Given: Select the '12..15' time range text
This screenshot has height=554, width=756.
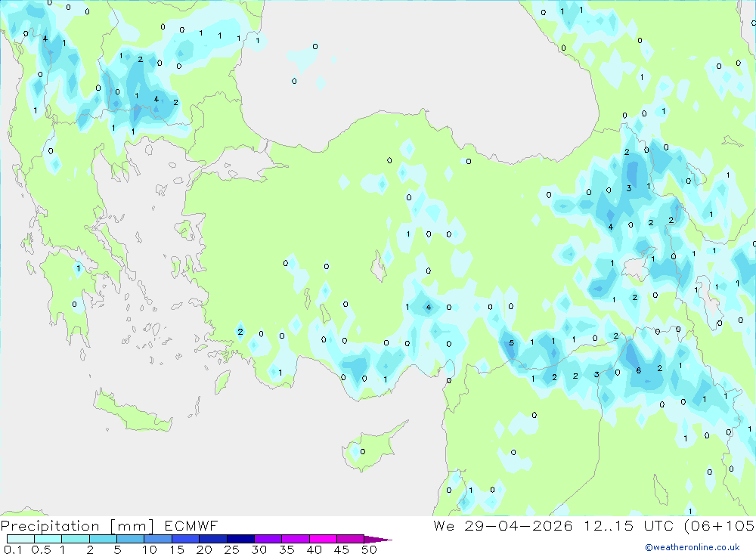Looking at the screenshot, I should pyautogui.click(x=609, y=525).
